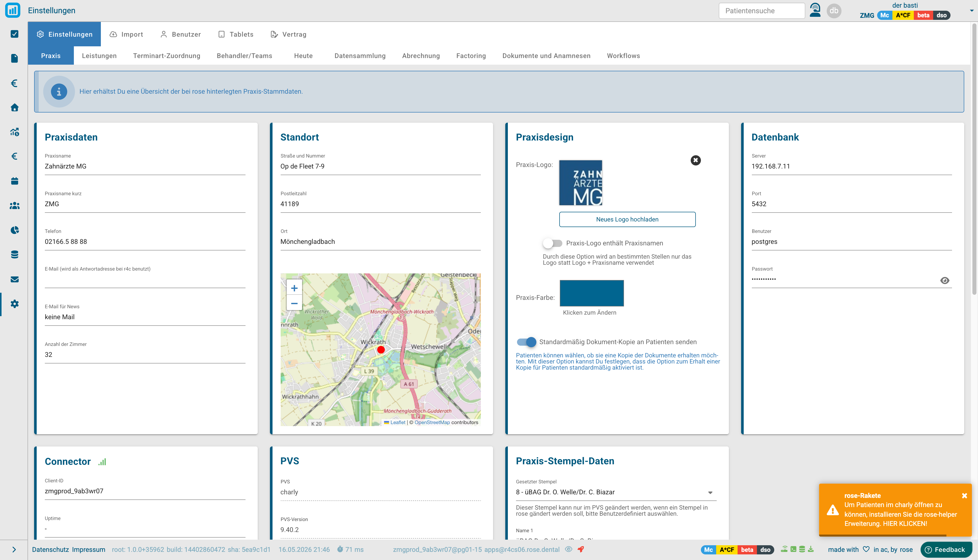Toggle the eye icon in the footer
Viewport: 978px width, 560px height.
coord(569,549)
